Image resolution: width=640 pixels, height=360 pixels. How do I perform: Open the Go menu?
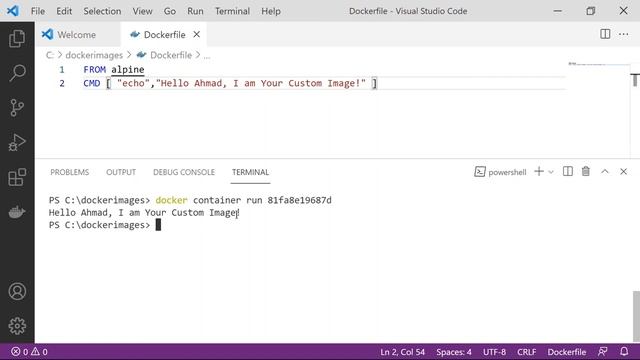click(x=170, y=11)
